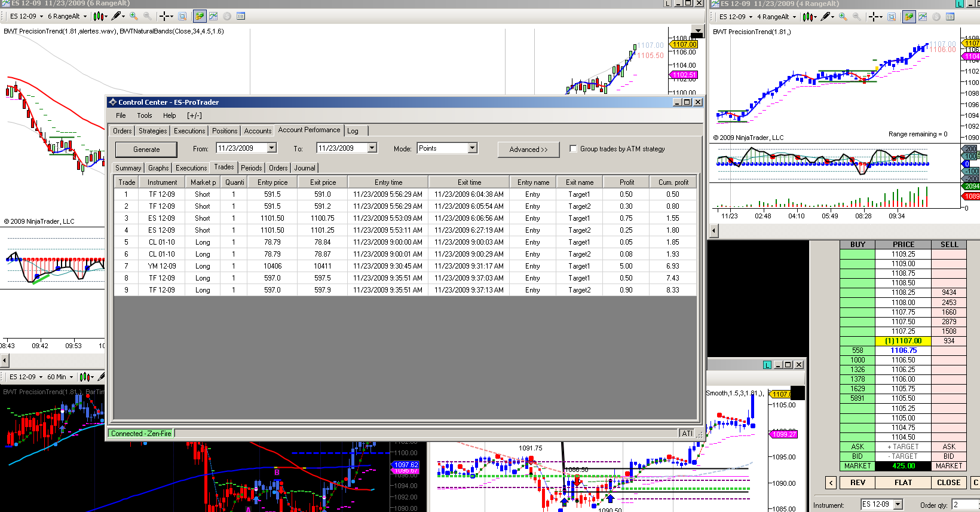This screenshot has width=980, height=512.
Task: Click strategies dollar icon in 4 RangeAlt chart
Action: [x=936, y=17]
